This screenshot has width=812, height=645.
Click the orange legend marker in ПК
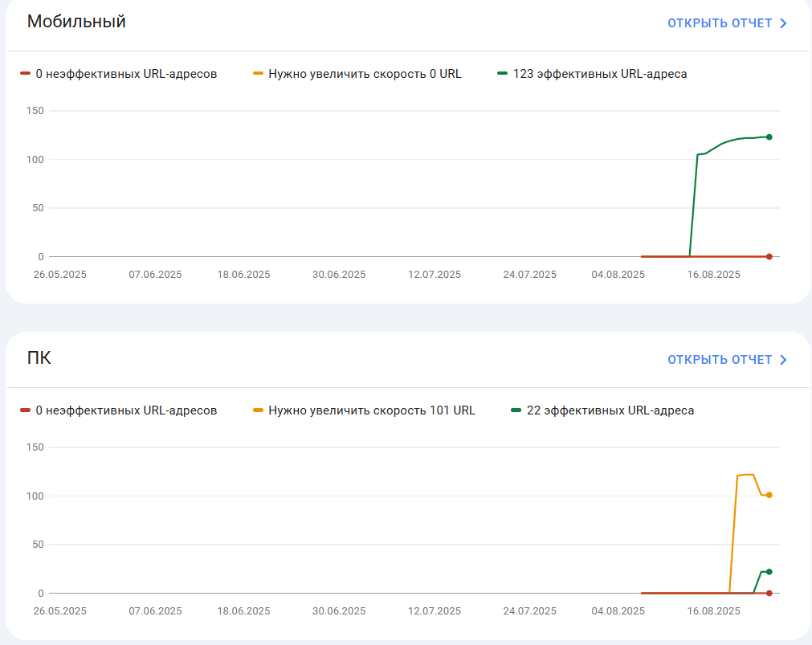pyautogui.click(x=258, y=410)
